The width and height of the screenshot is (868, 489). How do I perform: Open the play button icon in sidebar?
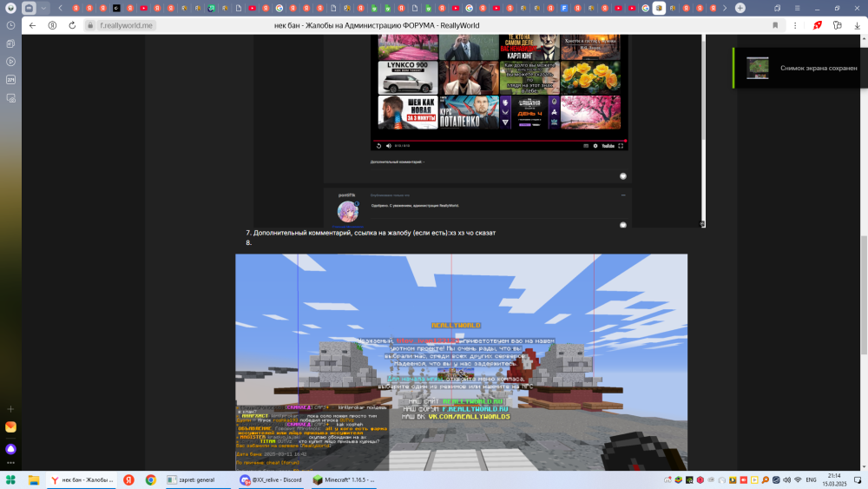(10, 62)
